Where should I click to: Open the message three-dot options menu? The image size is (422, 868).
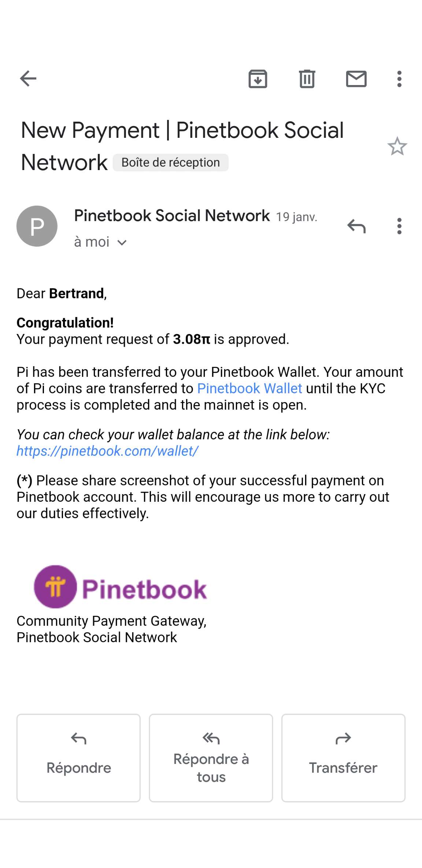coord(399,226)
